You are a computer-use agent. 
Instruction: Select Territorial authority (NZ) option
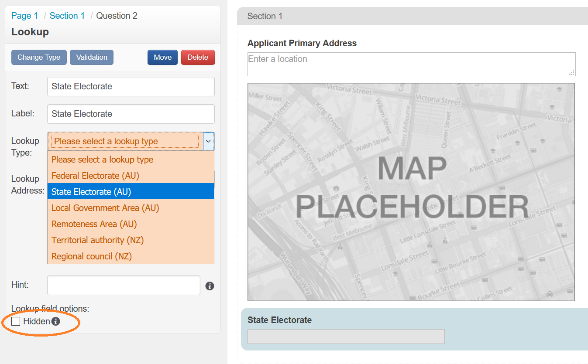tap(97, 240)
